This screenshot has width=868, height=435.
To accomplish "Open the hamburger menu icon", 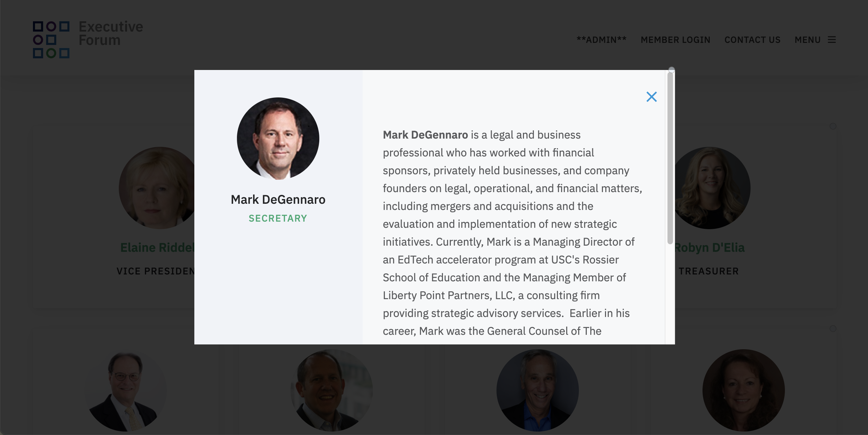I will point(832,40).
